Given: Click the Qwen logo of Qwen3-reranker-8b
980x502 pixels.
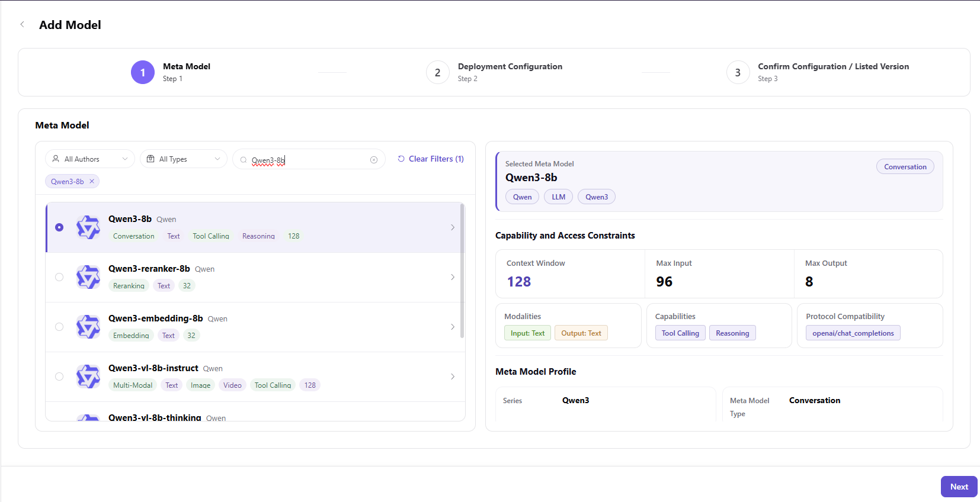Looking at the screenshot, I should coord(88,277).
